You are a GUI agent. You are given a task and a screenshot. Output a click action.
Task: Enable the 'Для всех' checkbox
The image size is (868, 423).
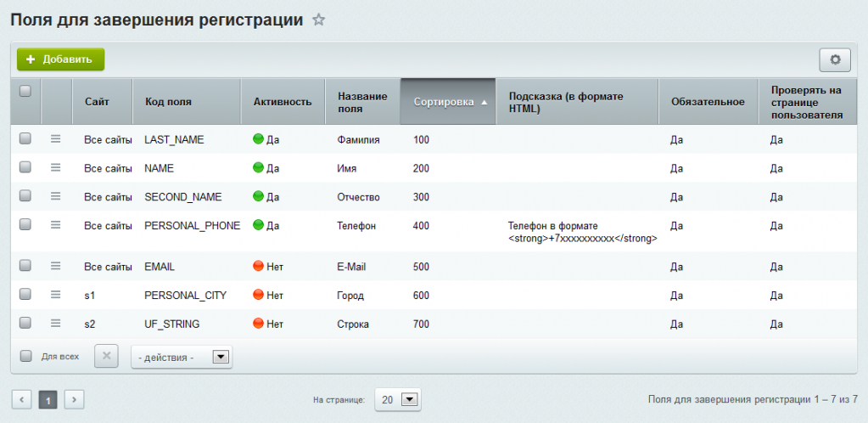tap(25, 356)
